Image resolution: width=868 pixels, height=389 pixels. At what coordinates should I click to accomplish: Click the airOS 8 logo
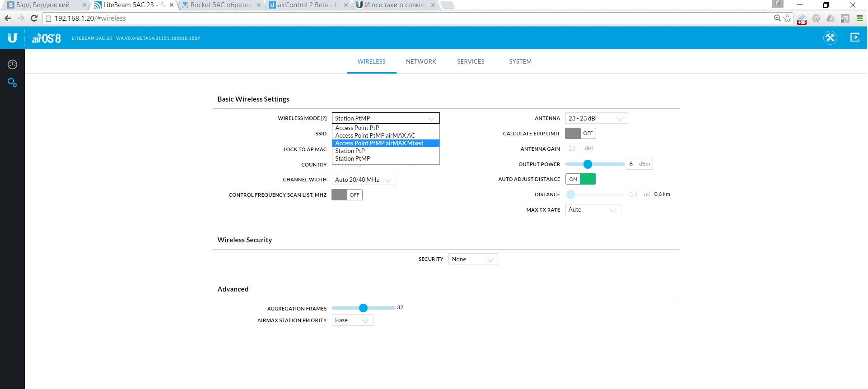point(46,38)
